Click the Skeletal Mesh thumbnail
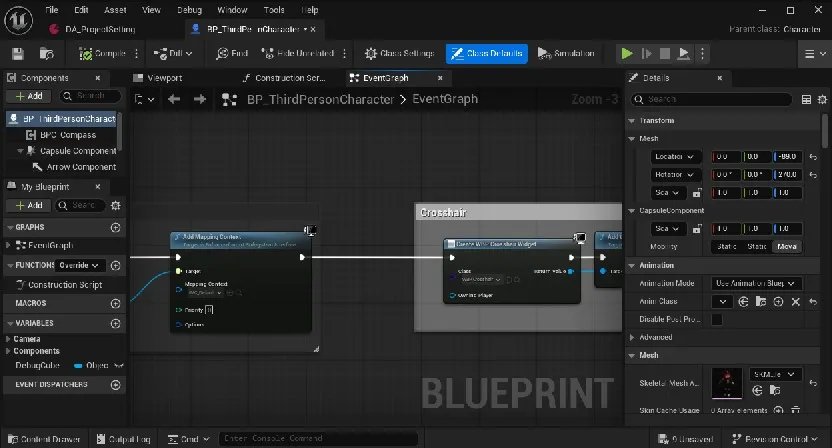Image resolution: width=832 pixels, height=448 pixels. point(726,383)
